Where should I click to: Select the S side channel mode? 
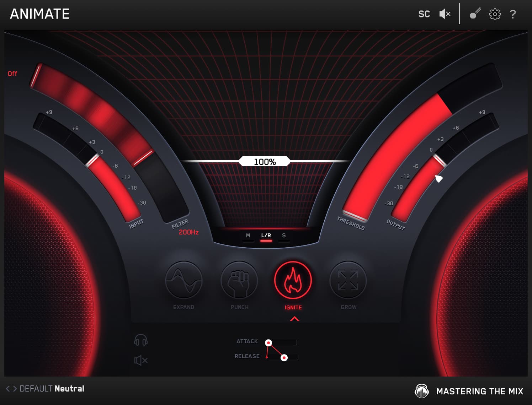click(284, 236)
